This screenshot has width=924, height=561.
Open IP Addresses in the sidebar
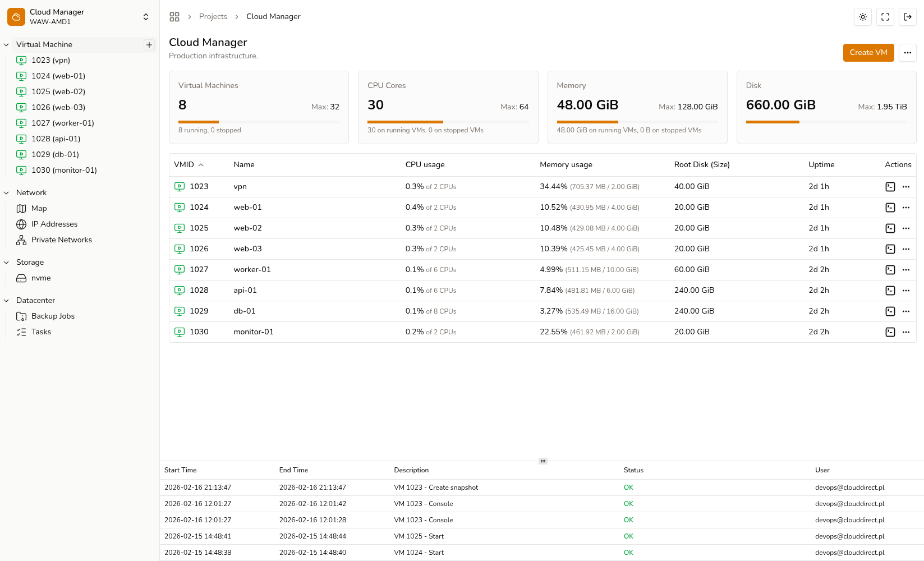click(x=54, y=224)
